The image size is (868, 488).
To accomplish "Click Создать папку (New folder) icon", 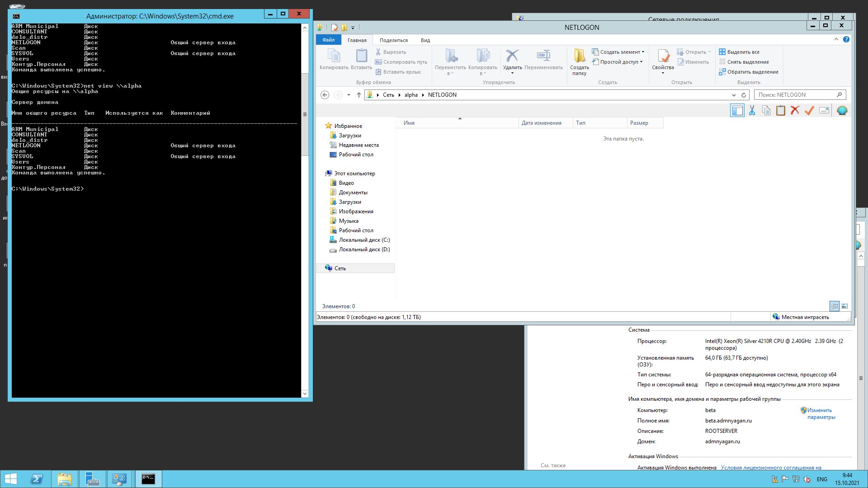I will tap(579, 61).
